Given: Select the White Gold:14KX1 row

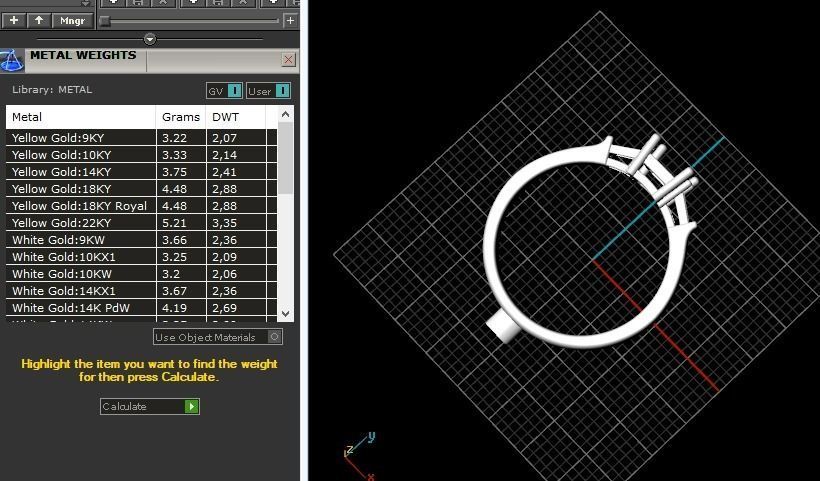Looking at the screenshot, I should pos(141,291).
